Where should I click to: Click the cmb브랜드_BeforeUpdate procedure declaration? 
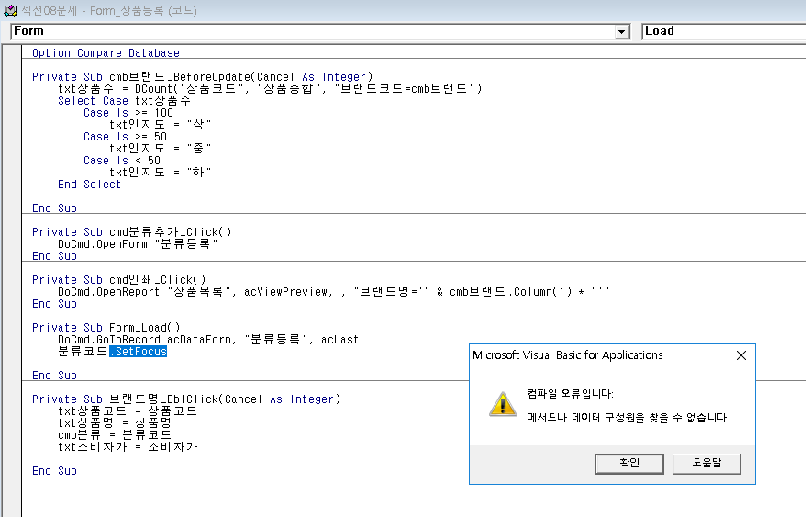tap(202, 77)
